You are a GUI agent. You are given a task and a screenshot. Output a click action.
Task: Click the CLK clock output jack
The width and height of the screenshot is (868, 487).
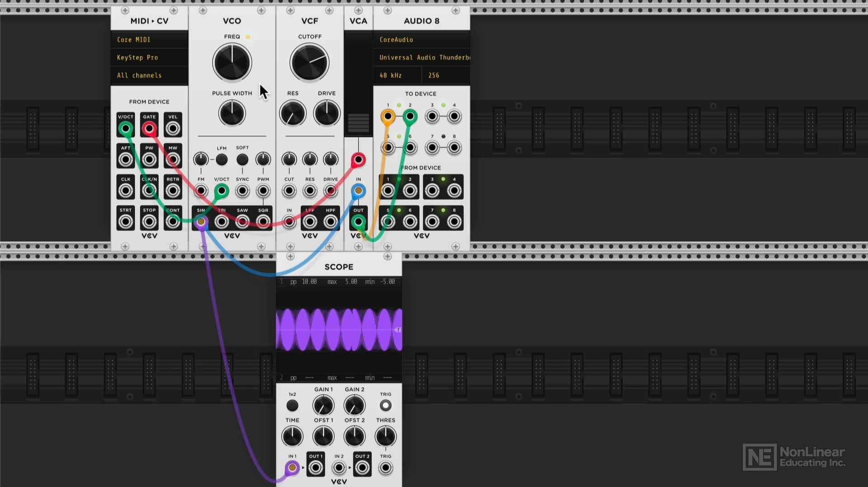tap(126, 191)
